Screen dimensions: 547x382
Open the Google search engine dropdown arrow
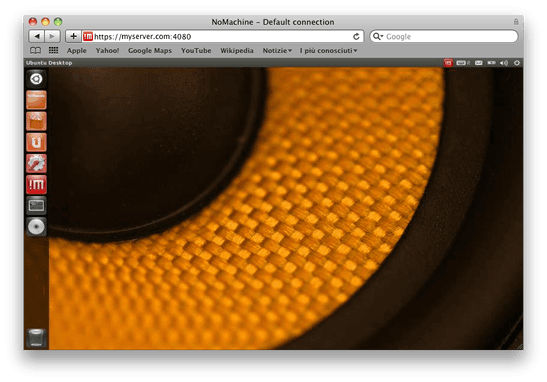point(378,36)
